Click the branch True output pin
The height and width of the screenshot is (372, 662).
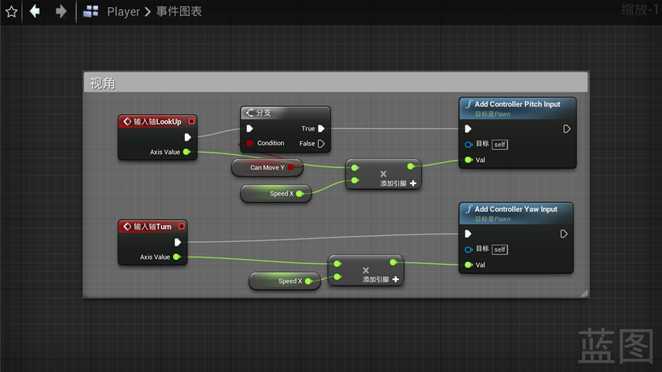click(x=321, y=128)
